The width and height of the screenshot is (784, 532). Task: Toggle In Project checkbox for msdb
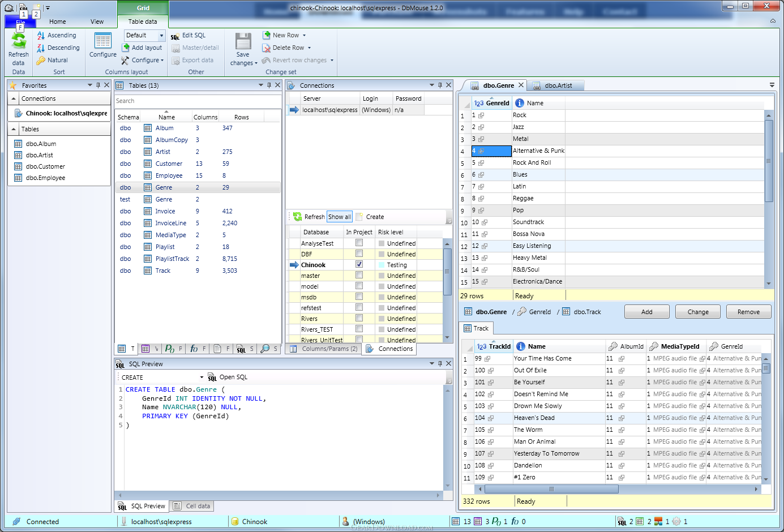tap(359, 297)
